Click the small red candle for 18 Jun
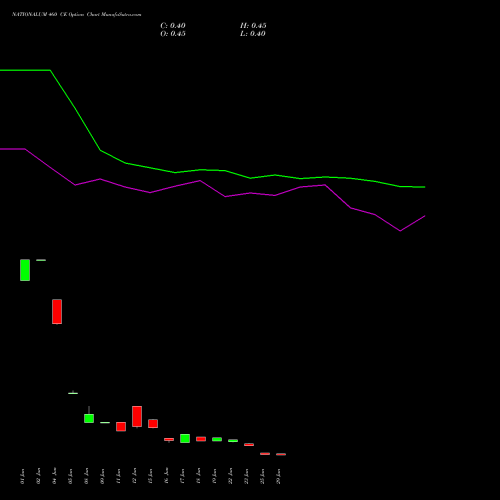Screen dimensions: 500x500 click(x=201, y=439)
